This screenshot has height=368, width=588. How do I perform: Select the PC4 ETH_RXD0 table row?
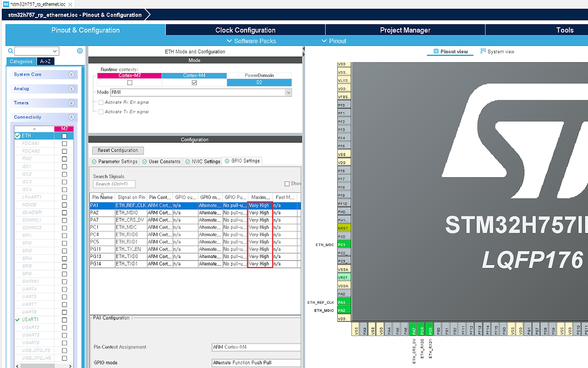click(x=195, y=235)
